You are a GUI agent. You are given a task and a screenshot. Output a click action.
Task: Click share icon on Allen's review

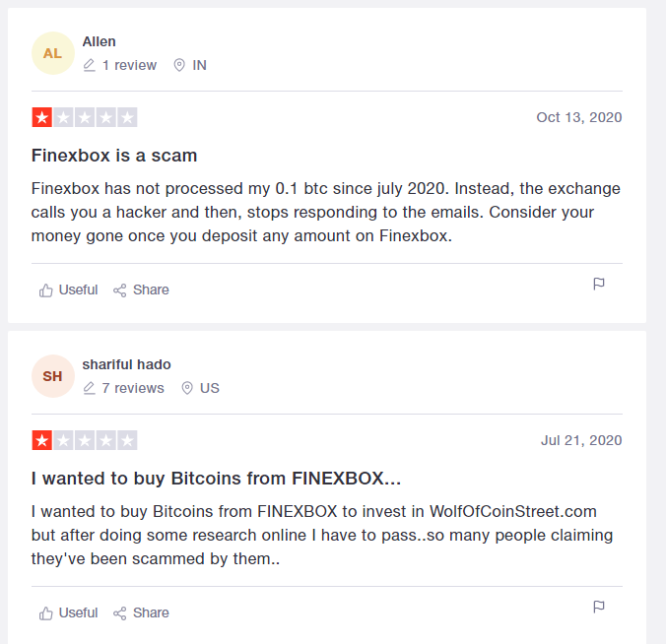[x=120, y=290]
